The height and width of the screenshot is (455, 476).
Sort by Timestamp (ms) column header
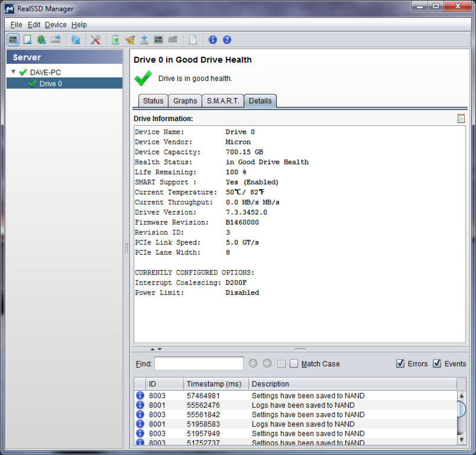tap(216, 384)
